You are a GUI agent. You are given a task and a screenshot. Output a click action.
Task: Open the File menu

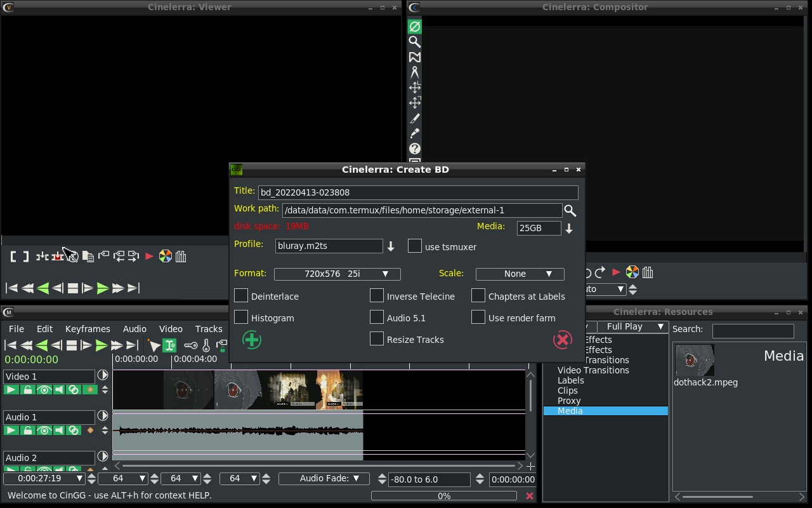pos(16,329)
